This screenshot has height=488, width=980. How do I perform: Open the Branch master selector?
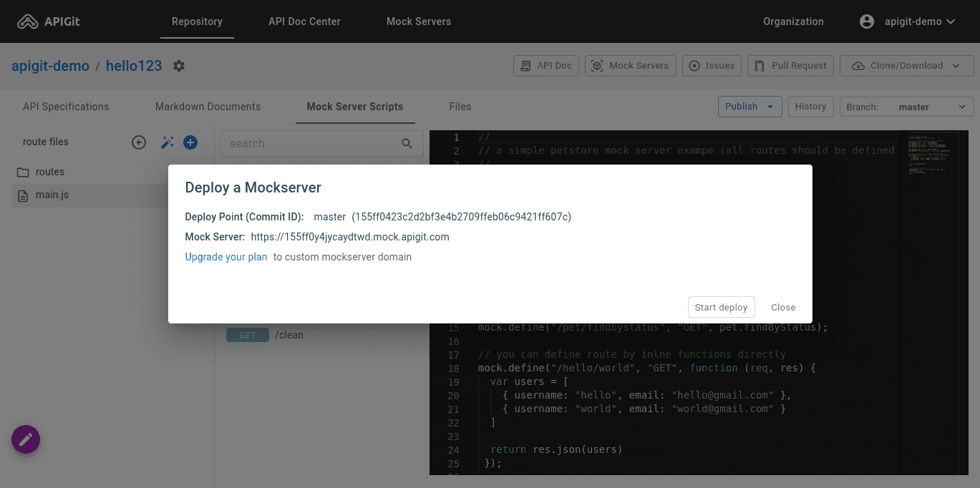point(907,107)
